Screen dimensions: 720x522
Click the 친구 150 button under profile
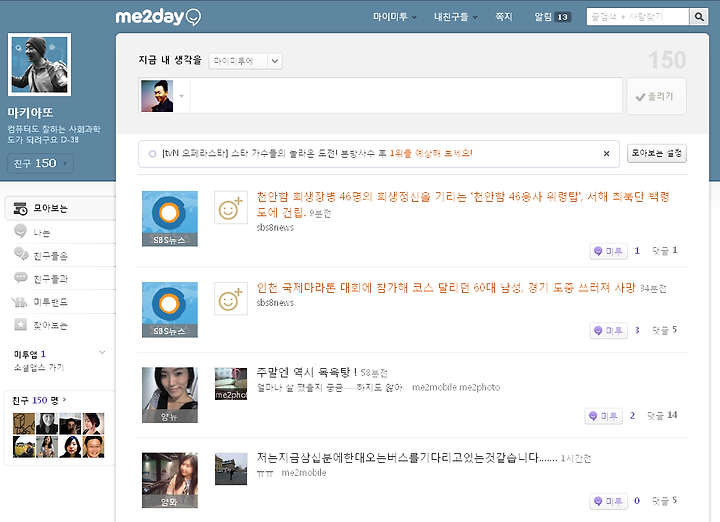coord(40,163)
